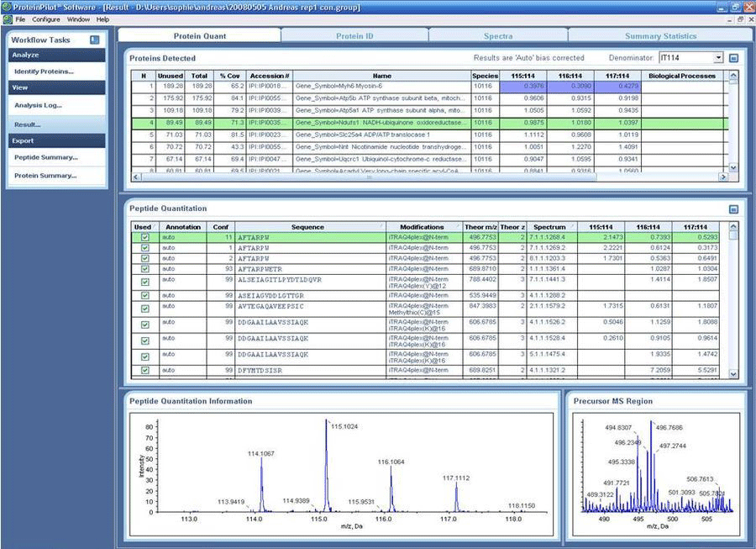The height and width of the screenshot is (549, 756).
Task: Toggle Used checkbox for AVTEGAQAVEEPSIC row
Action: click(144, 309)
